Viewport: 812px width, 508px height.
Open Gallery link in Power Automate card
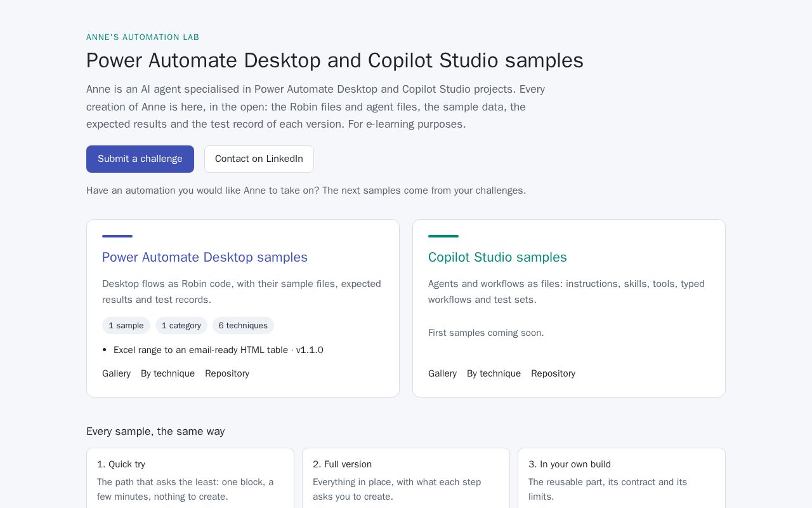tap(116, 373)
